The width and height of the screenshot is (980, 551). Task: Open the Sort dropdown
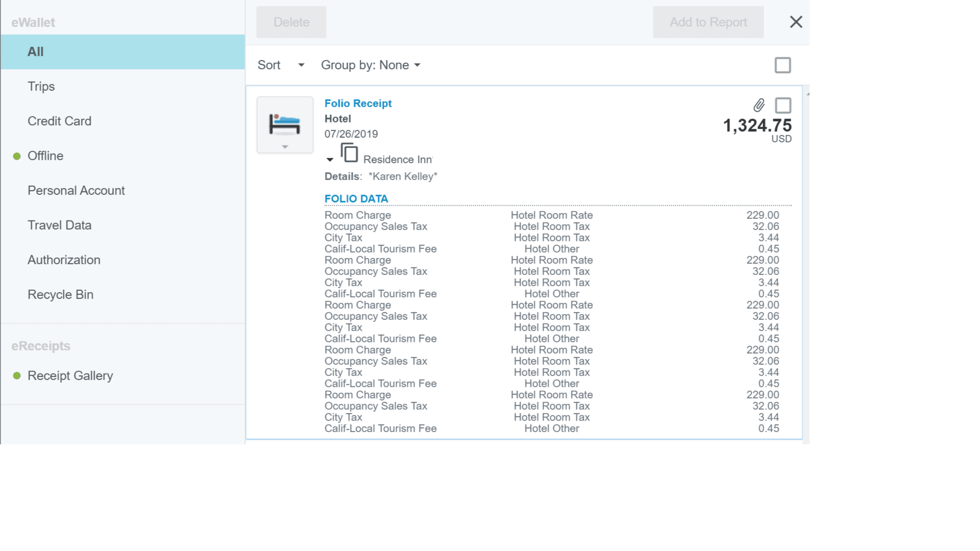point(281,65)
